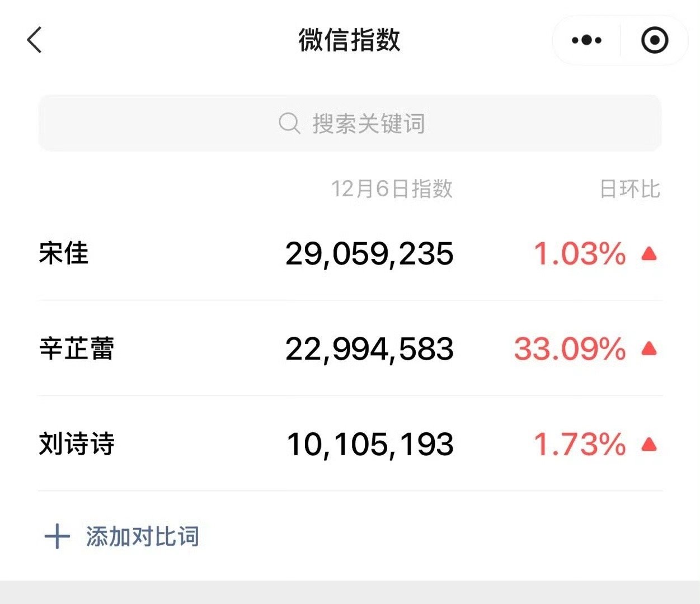
Task: Tap the 微信指数 page title
Action: (350, 40)
